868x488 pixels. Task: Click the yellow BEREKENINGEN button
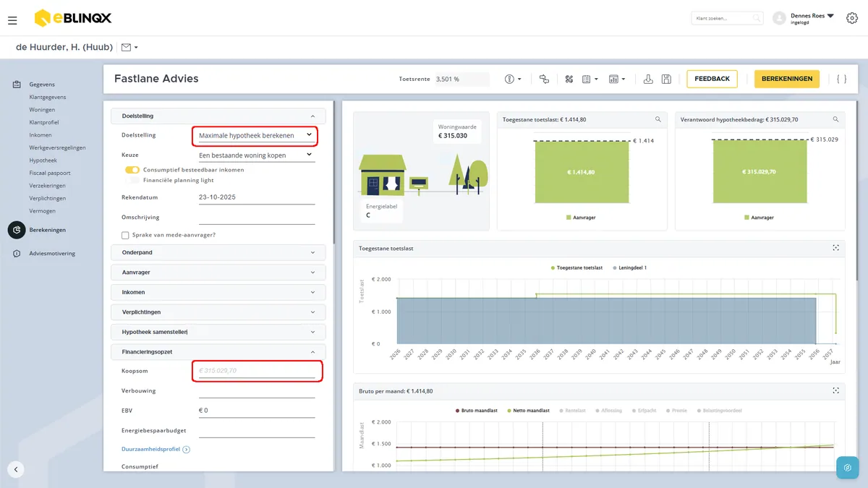[x=787, y=79]
